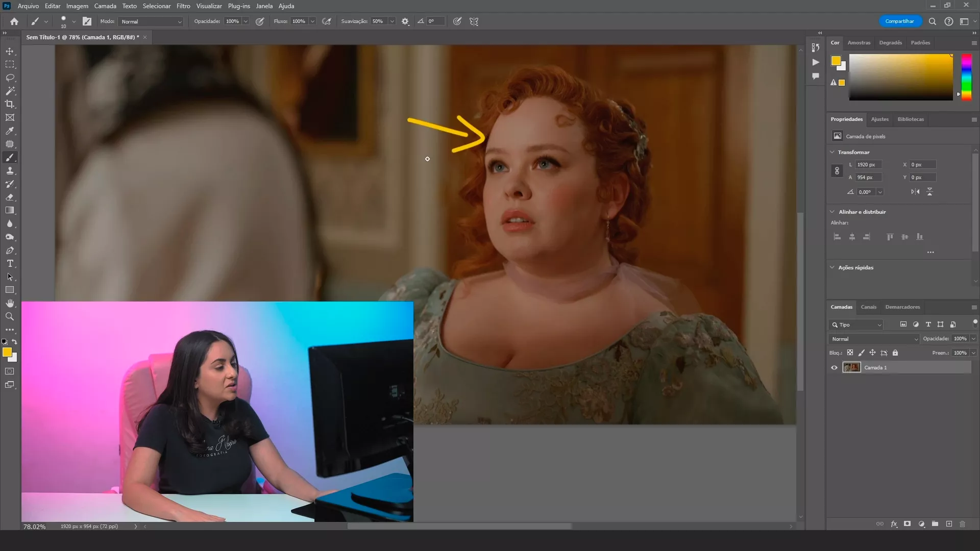Switch to the Canais tab

tap(868, 307)
